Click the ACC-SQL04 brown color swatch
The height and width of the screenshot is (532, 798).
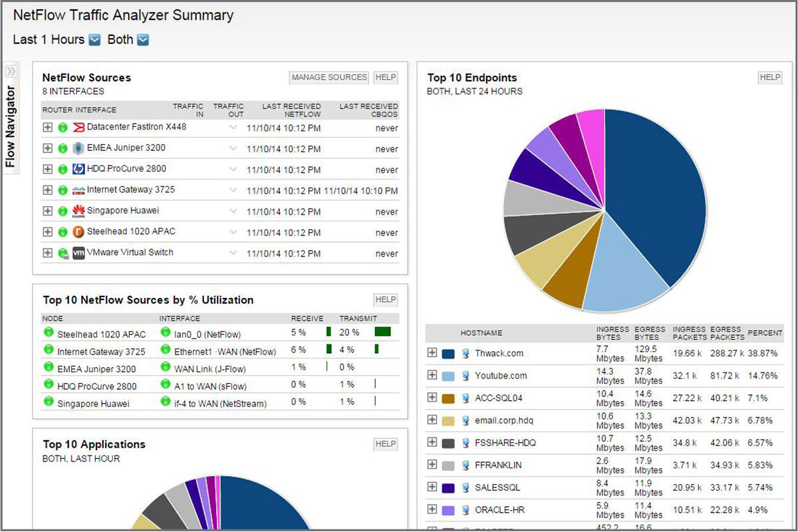click(x=448, y=398)
